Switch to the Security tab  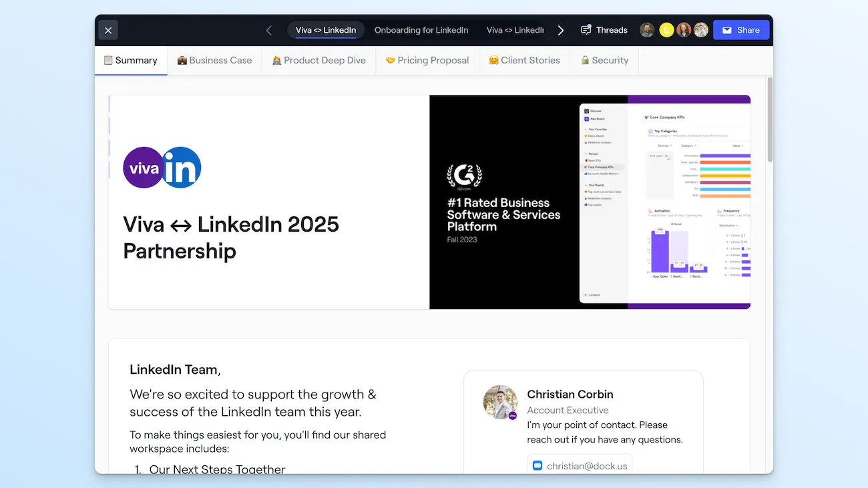(604, 60)
